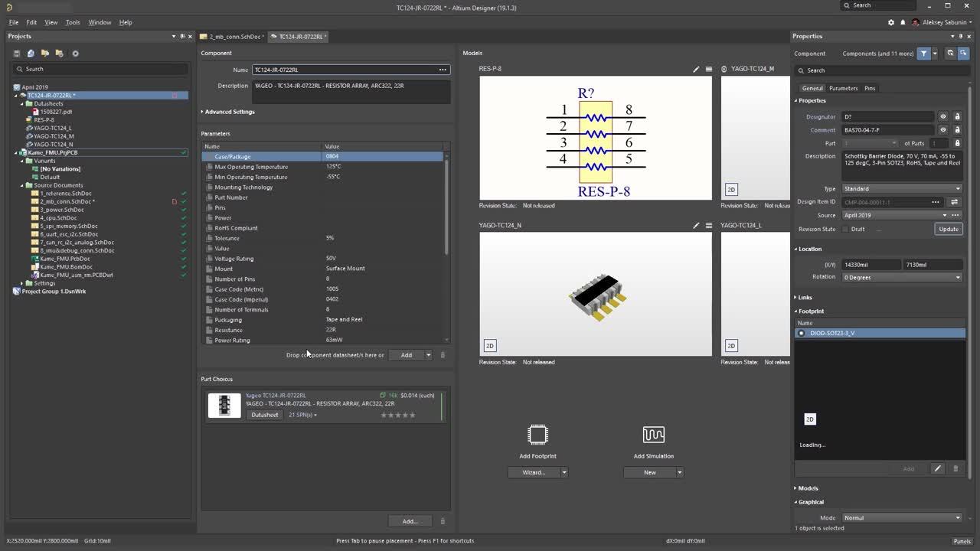
Task: Click the filter funnel icon in Properties panel
Action: (924, 54)
